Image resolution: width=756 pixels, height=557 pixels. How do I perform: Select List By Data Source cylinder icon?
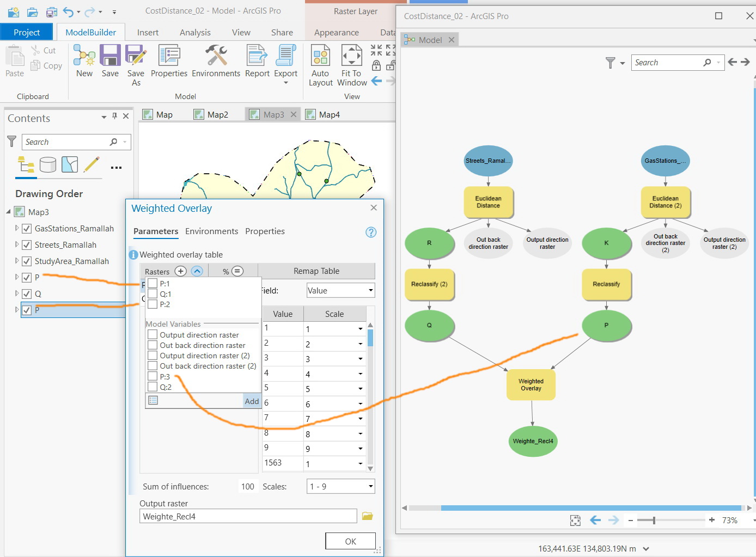click(48, 164)
